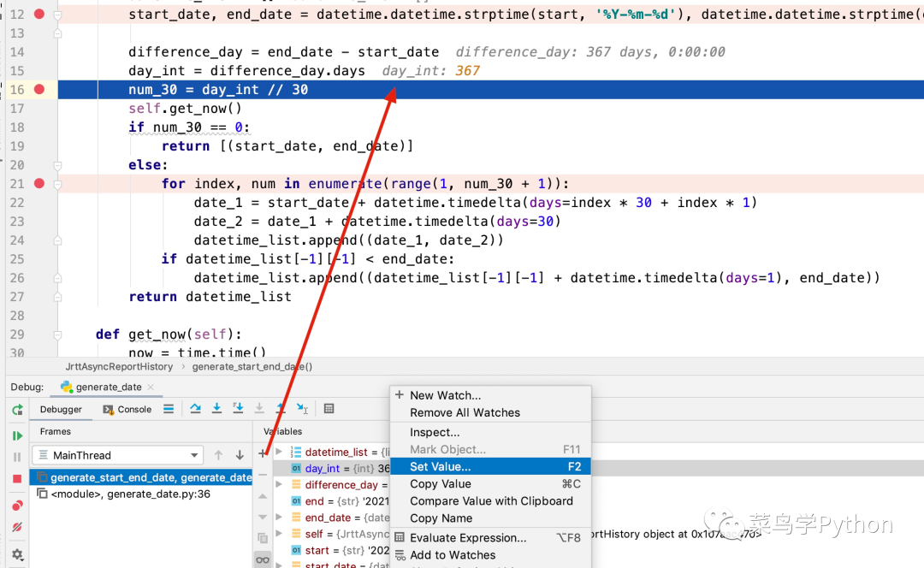Open debugger settings gear
Viewport: 924px width, 568px height.
(17, 554)
